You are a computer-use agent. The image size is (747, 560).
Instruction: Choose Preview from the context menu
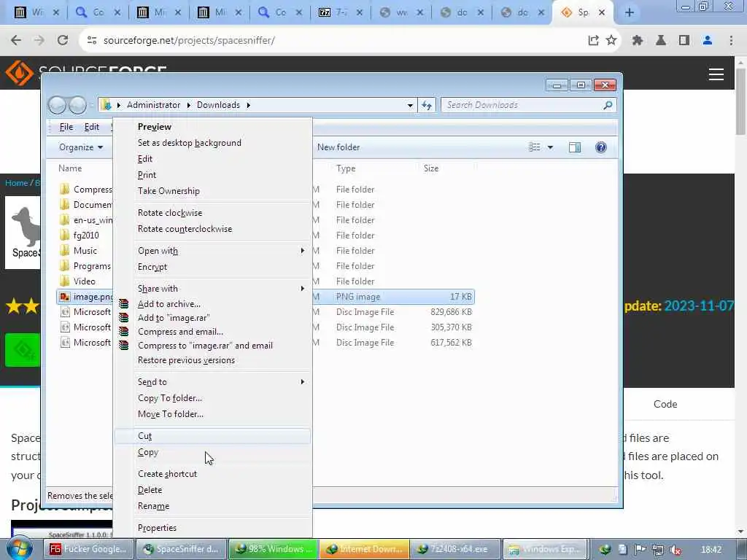click(212, 127)
